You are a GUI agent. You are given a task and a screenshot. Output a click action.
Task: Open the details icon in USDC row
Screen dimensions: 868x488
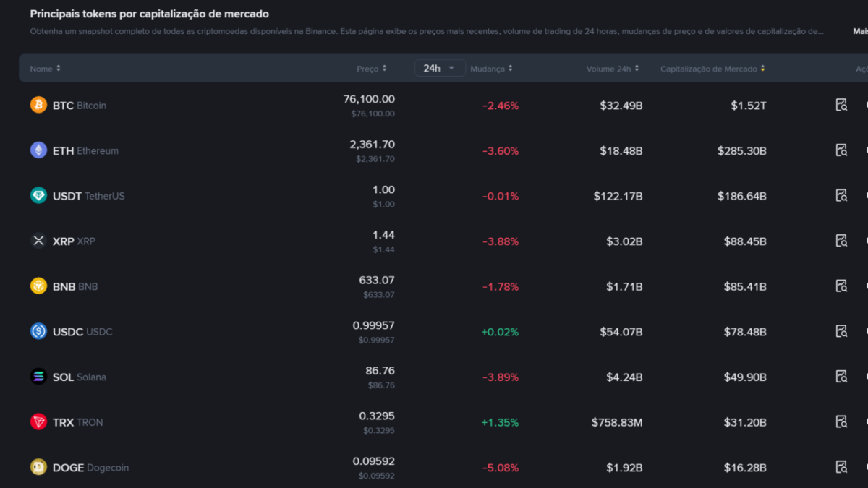click(841, 331)
